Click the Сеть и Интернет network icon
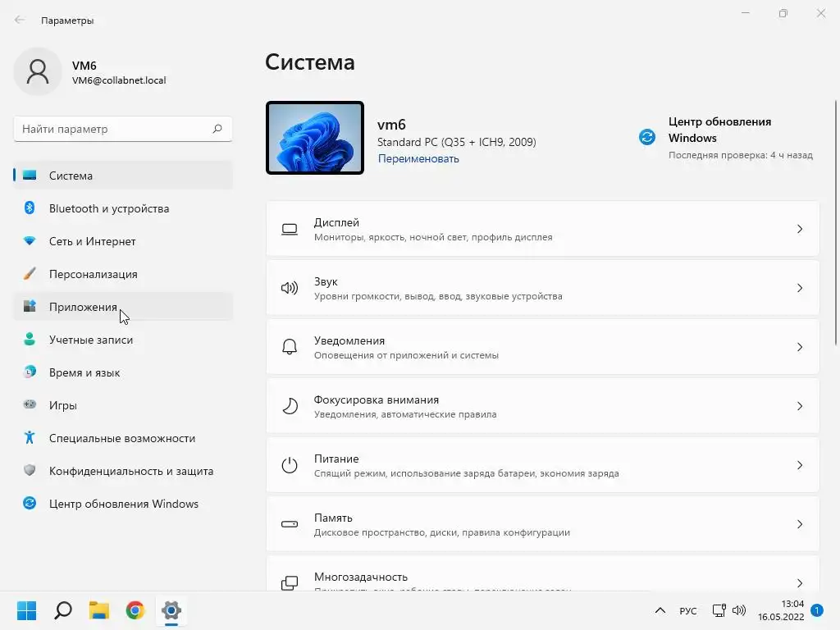 point(30,241)
